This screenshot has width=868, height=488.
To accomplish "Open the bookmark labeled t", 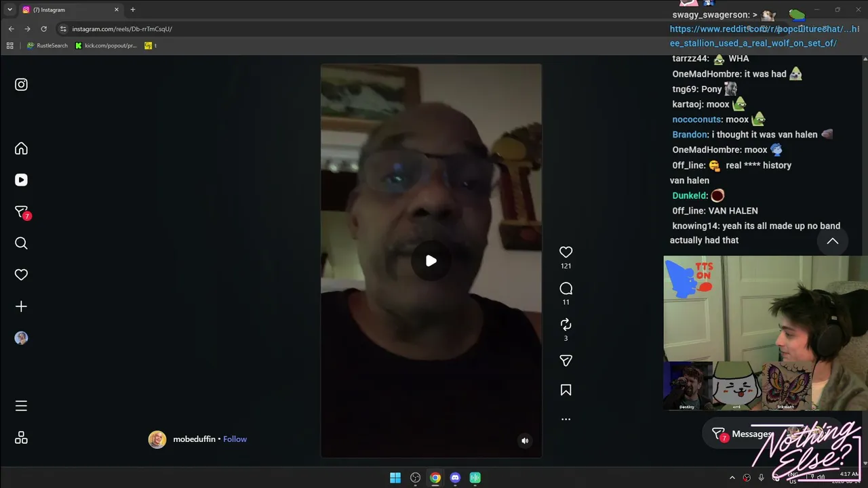I will (x=151, y=45).
